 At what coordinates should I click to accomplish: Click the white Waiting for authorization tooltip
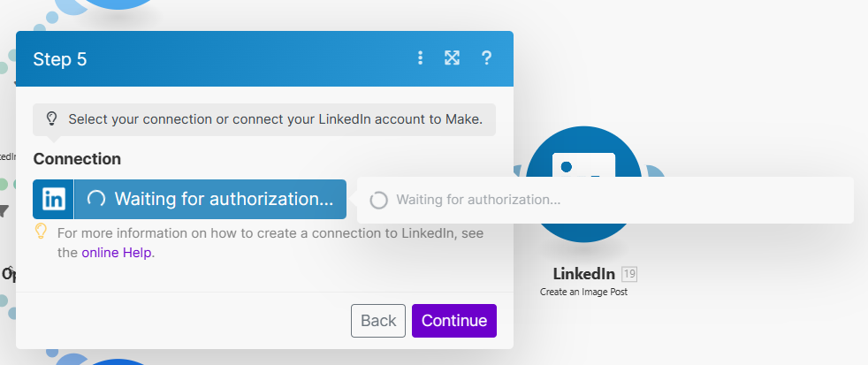605,200
